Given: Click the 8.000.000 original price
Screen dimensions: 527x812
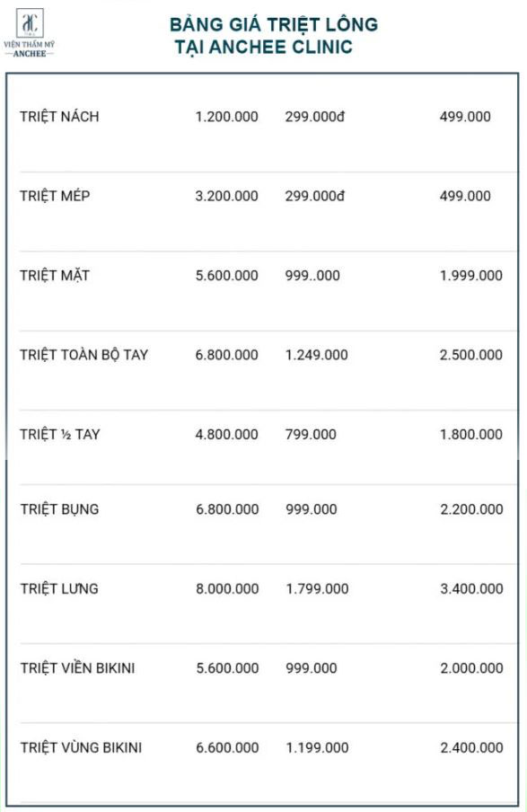Looking at the screenshot, I should point(227,588).
